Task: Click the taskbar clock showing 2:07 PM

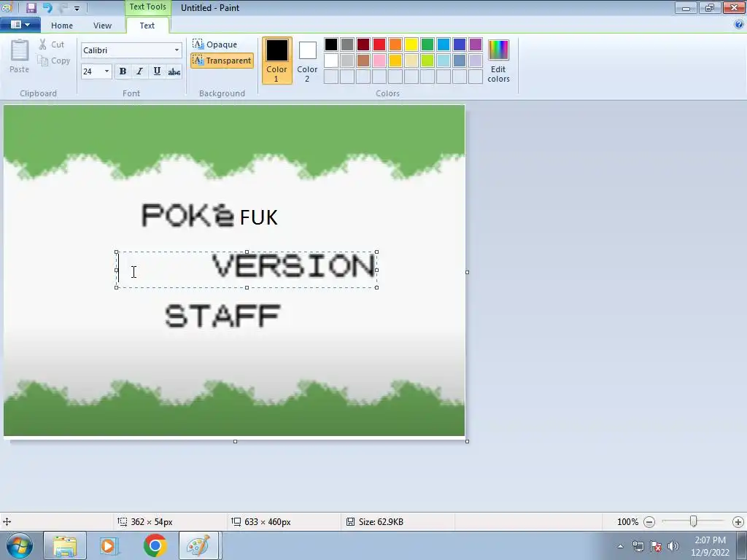Action: coord(710,546)
